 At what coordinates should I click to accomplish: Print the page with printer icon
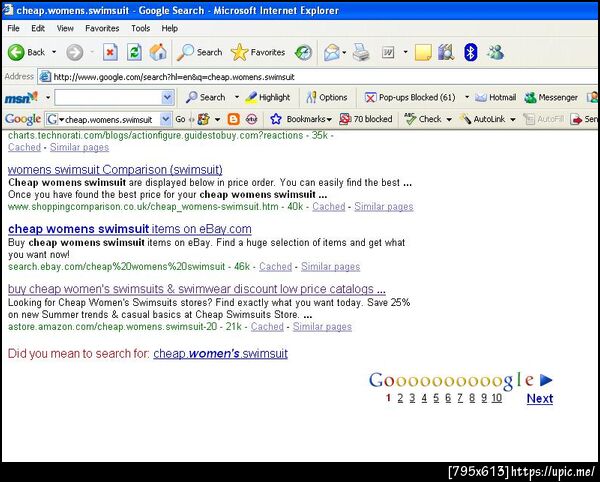pos(361,52)
